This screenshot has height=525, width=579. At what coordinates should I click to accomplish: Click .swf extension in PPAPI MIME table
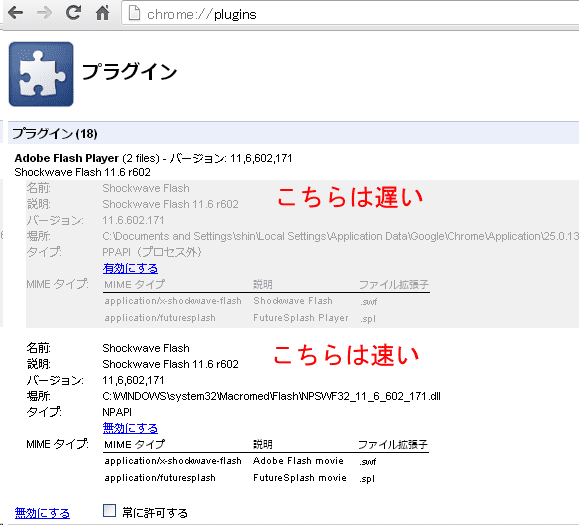click(x=368, y=302)
